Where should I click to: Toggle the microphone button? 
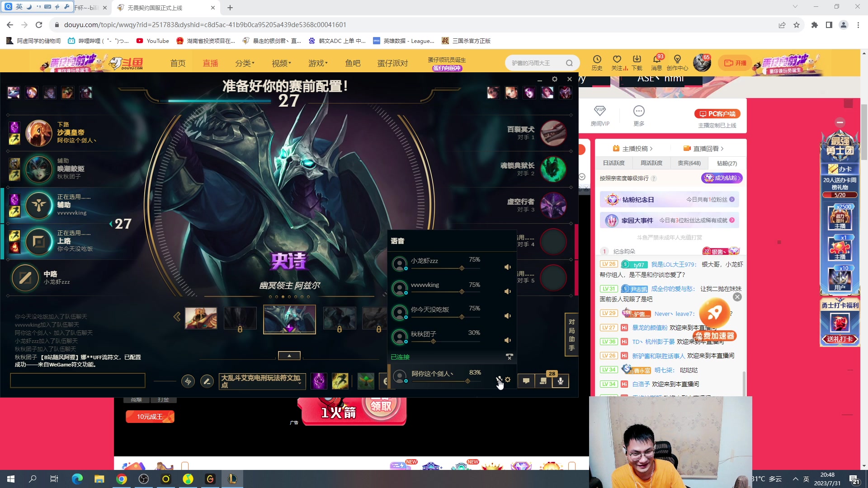[x=561, y=381]
